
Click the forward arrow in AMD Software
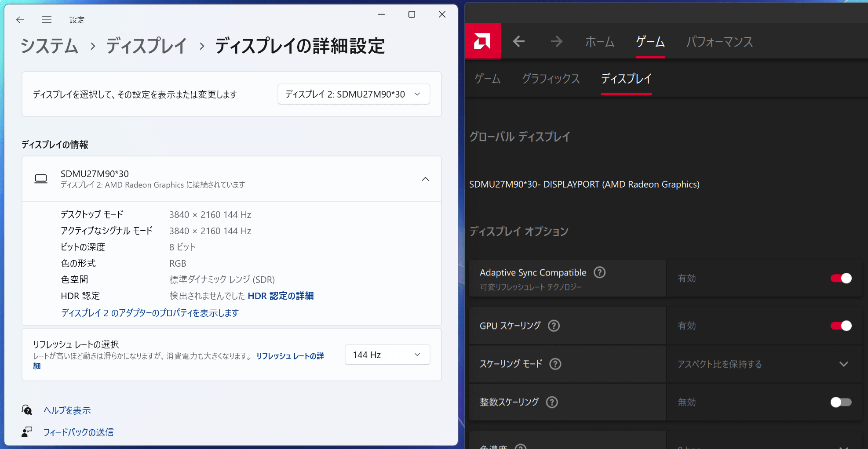pyautogui.click(x=556, y=42)
